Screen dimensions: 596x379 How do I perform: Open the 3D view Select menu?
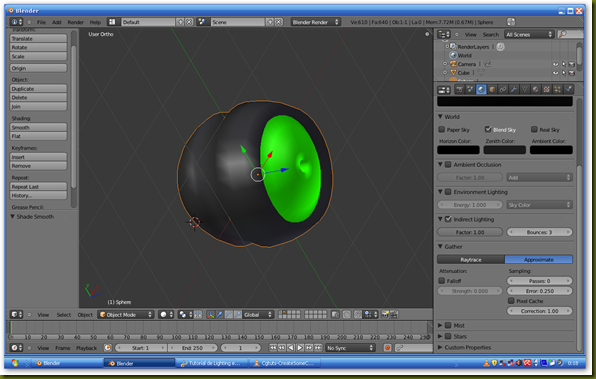click(x=64, y=315)
